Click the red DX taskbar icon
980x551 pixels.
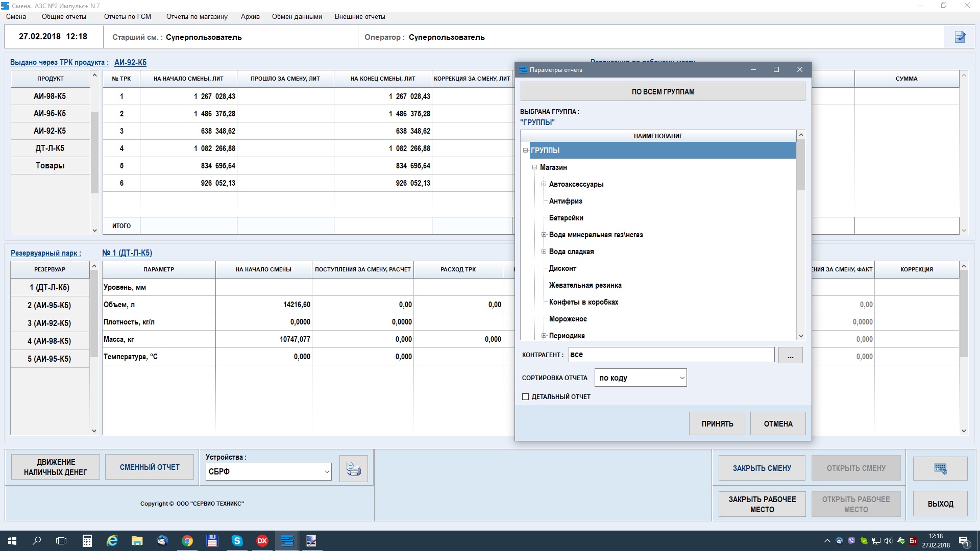[262, 541]
